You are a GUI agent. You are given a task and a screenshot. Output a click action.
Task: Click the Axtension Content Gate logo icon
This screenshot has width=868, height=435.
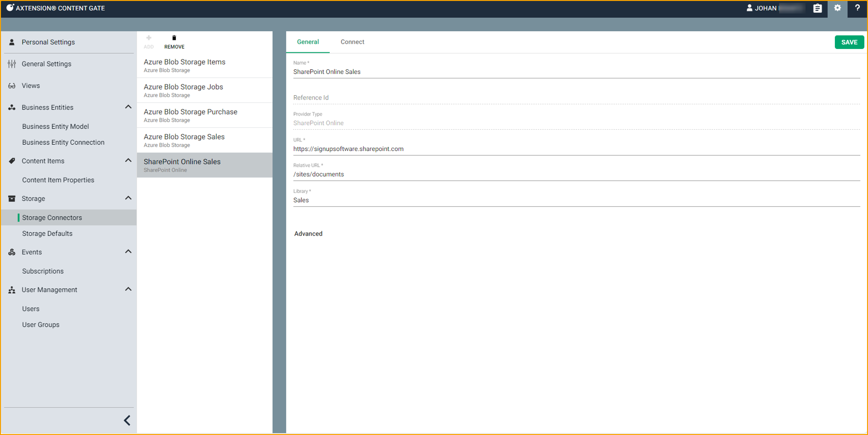tap(10, 8)
